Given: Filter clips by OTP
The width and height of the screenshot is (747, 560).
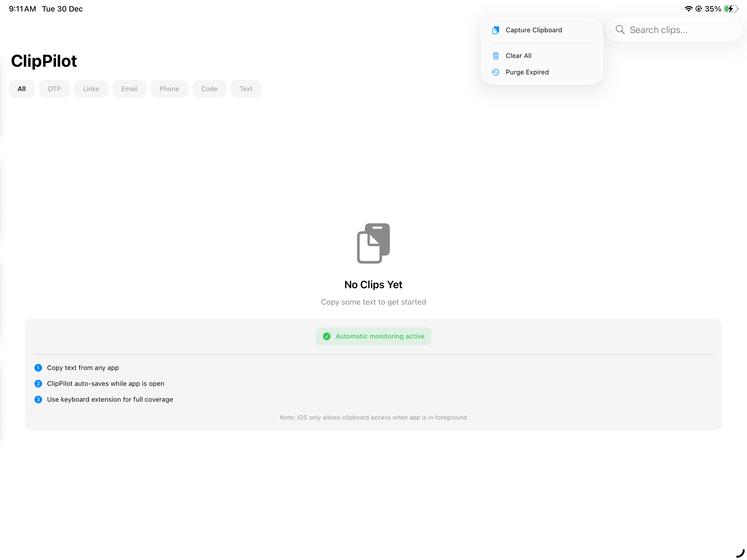Looking at the screenshot, I should coord(54,89).
